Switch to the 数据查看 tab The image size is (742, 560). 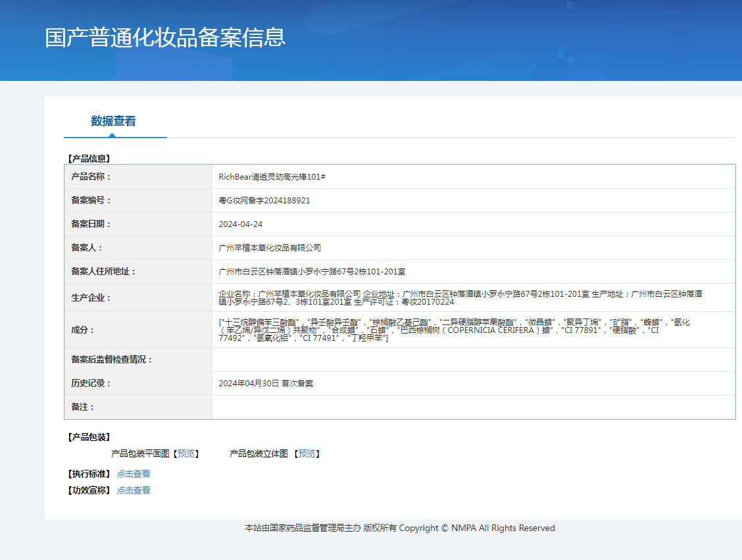113,121
